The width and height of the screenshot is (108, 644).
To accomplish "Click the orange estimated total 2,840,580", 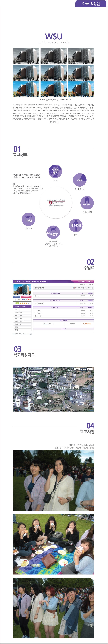I will pos(87,324).
